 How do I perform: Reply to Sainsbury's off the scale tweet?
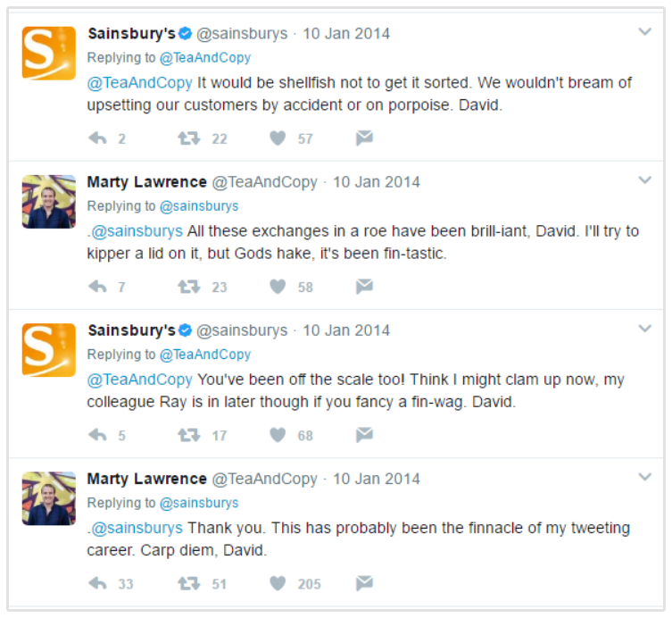pyautogui.click(x=98, y=435)
